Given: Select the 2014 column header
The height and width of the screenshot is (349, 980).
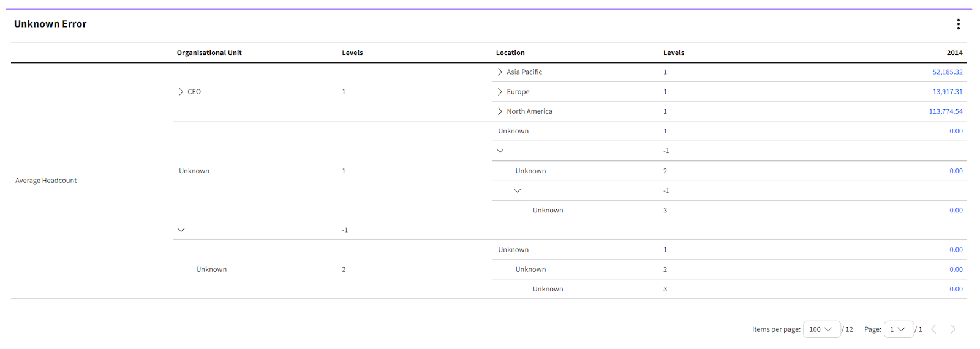Looking at the screenshot, I should [x=954, y=53].
